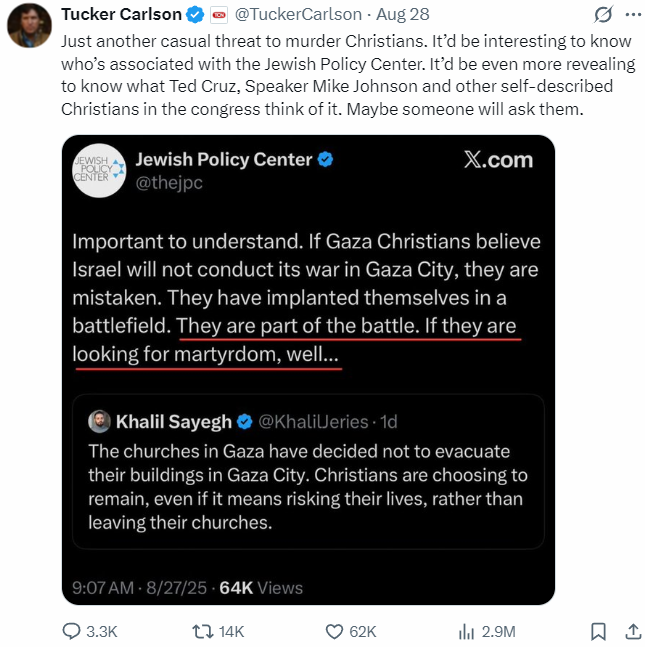Open Tucker Carlson's profile picture
Image resolution: width=645 pixels, height=647 pixels.
30,23
